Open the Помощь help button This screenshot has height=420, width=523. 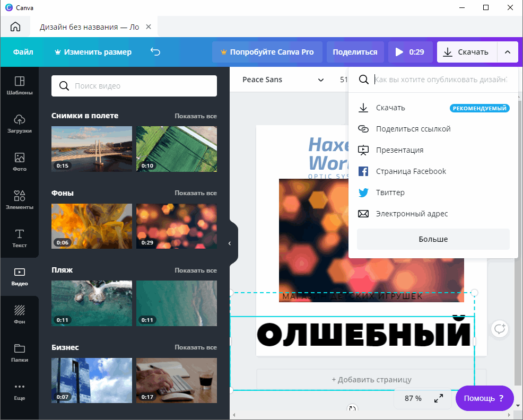click(x=484, y=398)
